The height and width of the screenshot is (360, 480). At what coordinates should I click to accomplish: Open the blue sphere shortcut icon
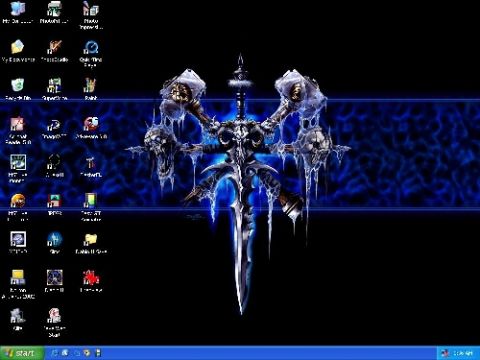[54, 239]
